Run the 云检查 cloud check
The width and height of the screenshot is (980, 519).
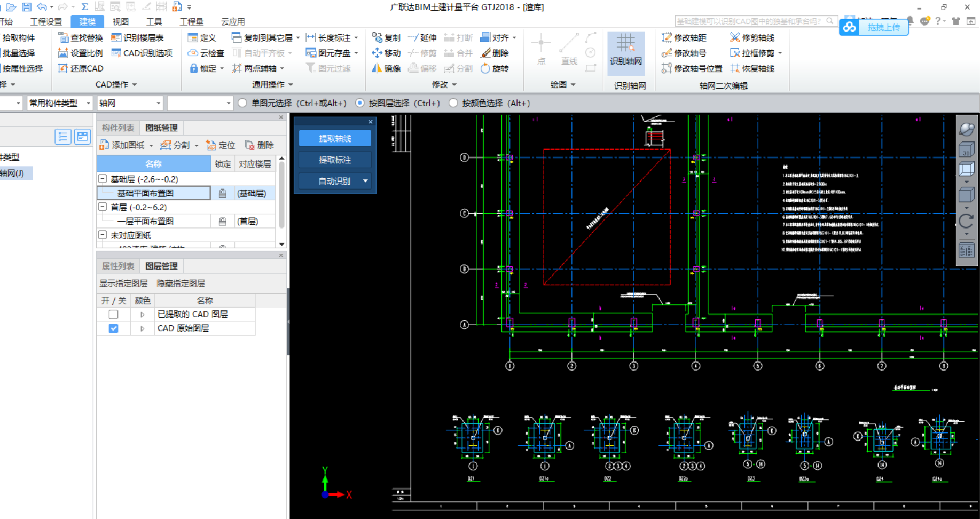(206, 53)
